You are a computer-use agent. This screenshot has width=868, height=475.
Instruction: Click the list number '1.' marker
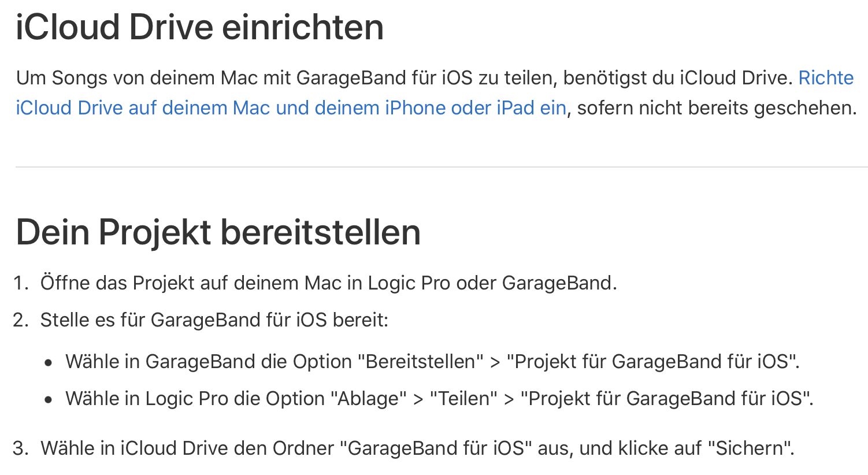pos(21,283)
